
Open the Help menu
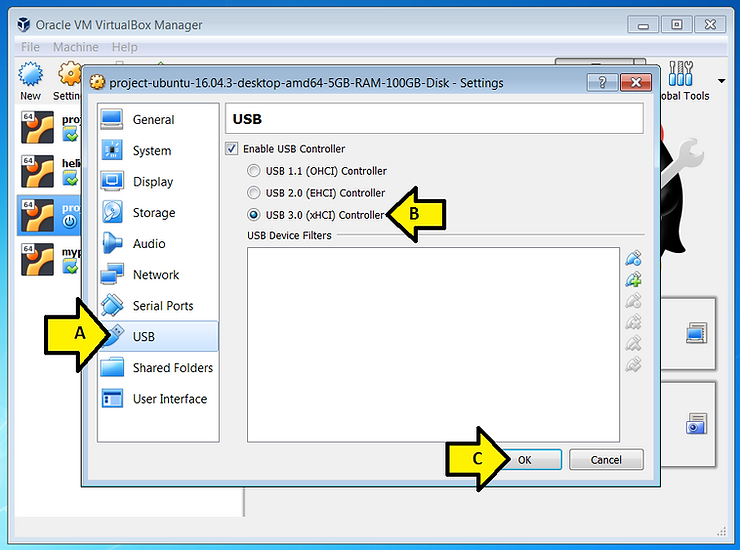pos(125,47)
